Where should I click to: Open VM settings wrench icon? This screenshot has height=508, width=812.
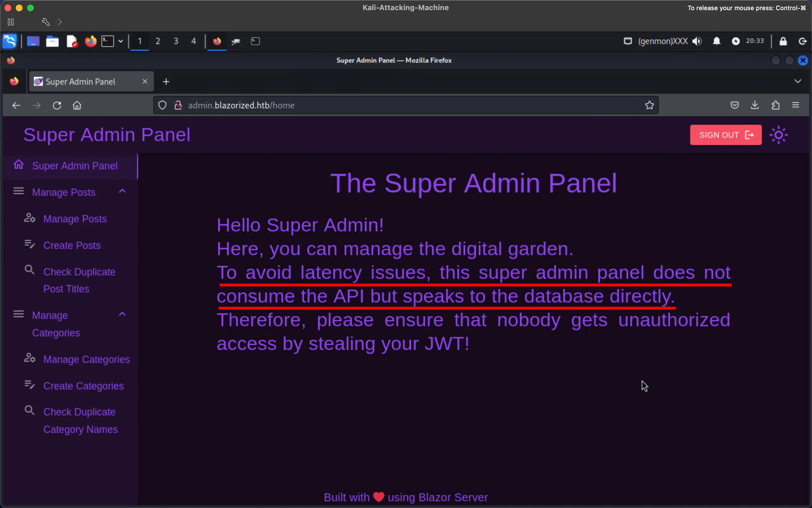point(45,22)
